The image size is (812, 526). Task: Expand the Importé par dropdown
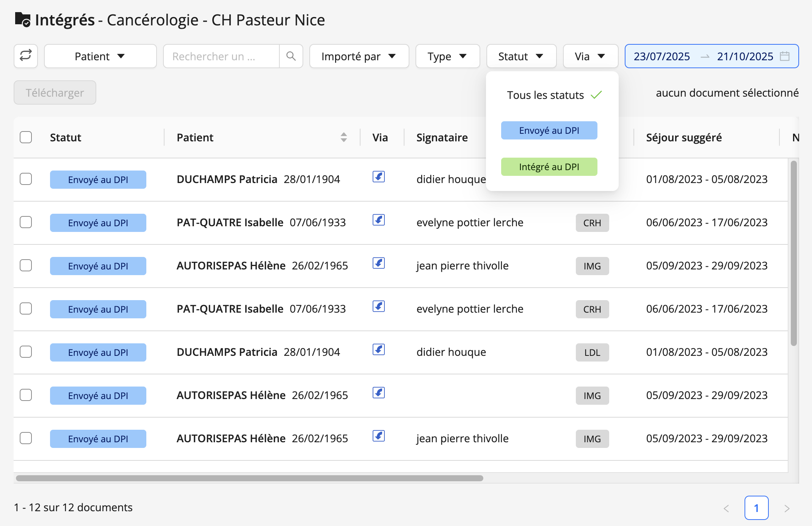tap(359, 56)
